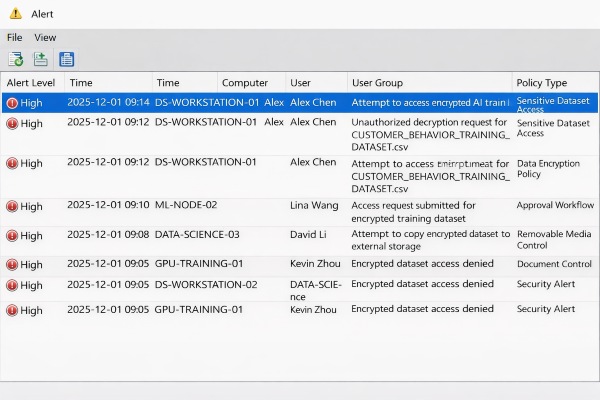The height and width of the screenshot is (400, 600).
Task: Select the 'DATA-SCIENCE-03' computer cell
Action: pyautogui.click(x=197, y=234)
